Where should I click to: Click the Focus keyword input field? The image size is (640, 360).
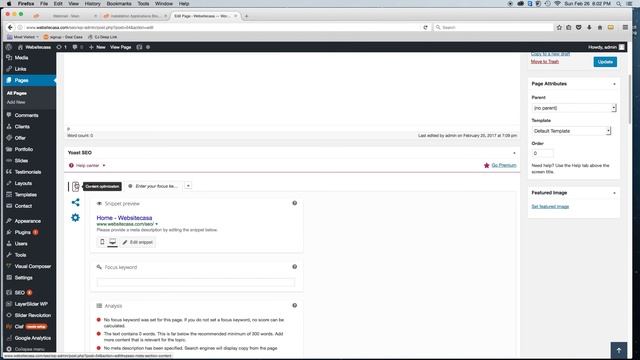coord(196,282)
